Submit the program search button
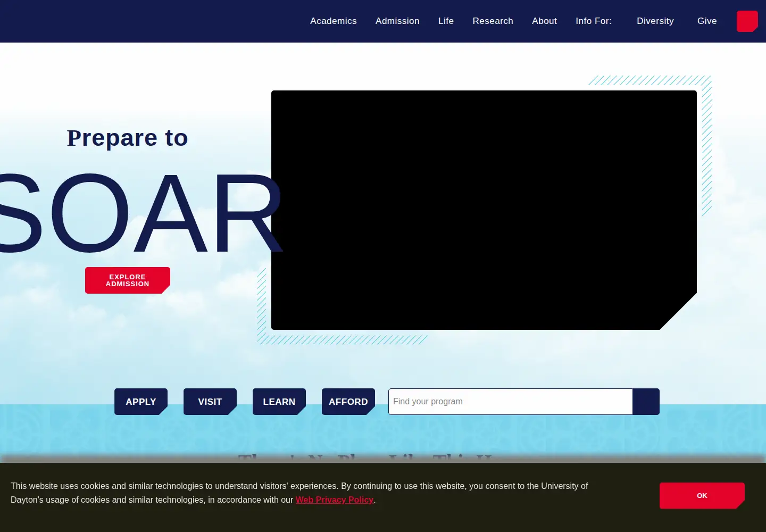The height and width of the screenshot is (532, 766). [x=646, y=402]
